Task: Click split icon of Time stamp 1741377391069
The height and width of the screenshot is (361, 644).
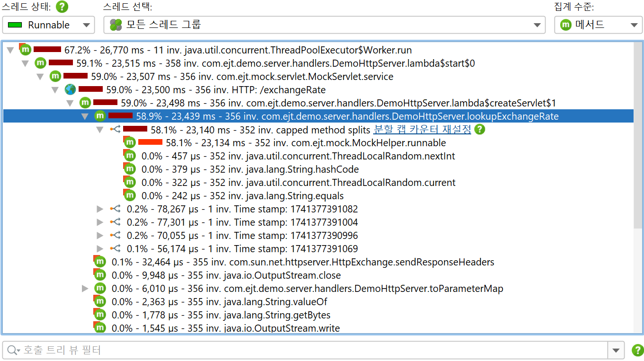Action: [x=115, y=248]
